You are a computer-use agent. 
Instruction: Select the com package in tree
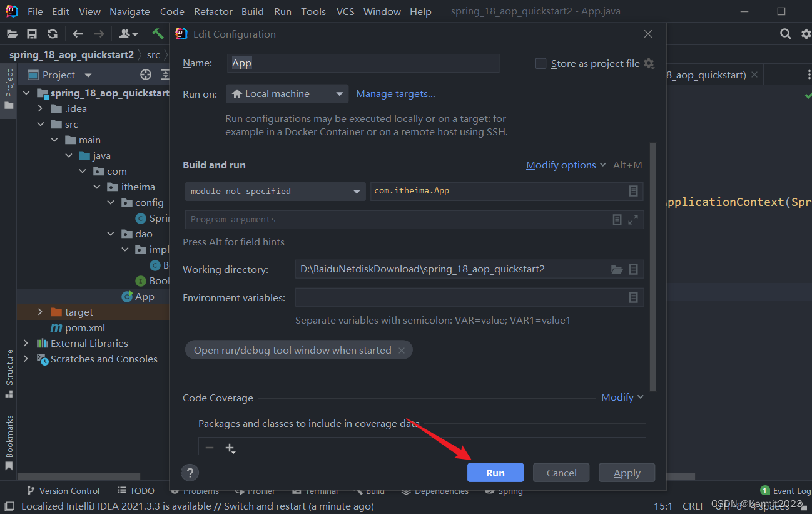pyautogui.click(x=110, y=172)
